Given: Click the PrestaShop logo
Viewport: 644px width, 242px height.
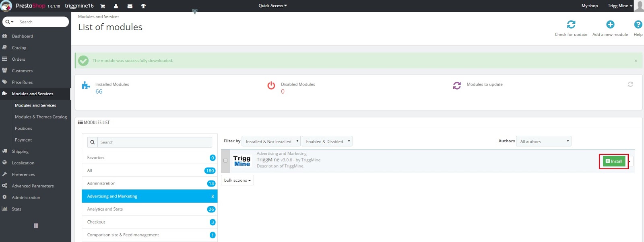Looking at the screenshot, I should coord(30,6).
